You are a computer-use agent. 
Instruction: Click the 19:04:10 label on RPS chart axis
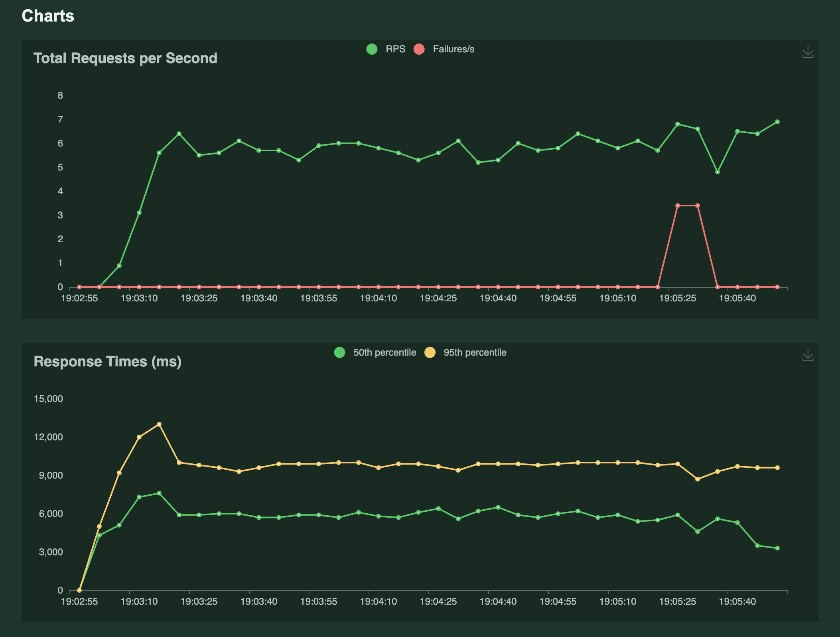(379, 298)
